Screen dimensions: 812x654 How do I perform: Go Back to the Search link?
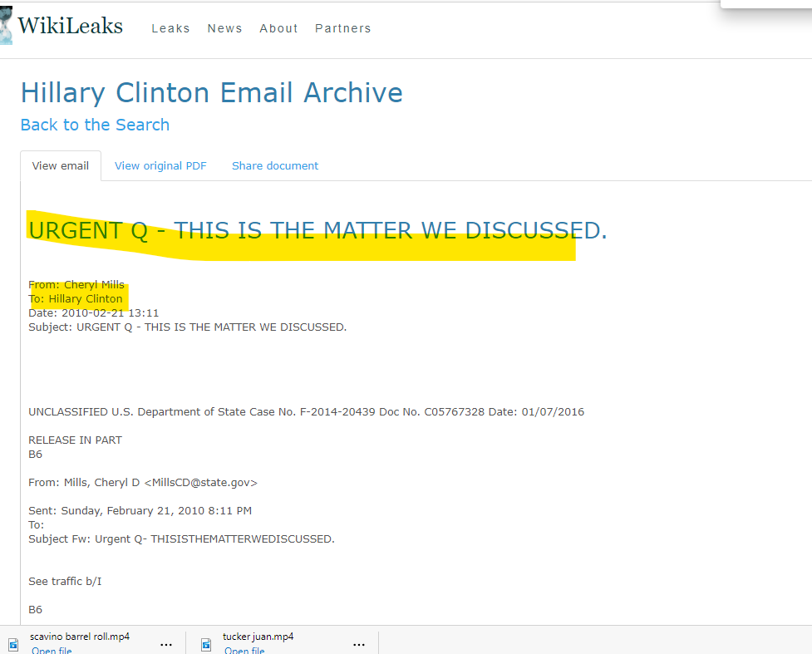pos(96,125)
